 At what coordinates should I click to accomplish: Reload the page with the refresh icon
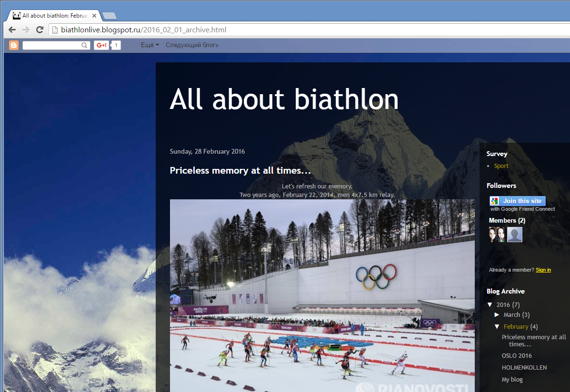pyautogui.click(x=40, y=30)
